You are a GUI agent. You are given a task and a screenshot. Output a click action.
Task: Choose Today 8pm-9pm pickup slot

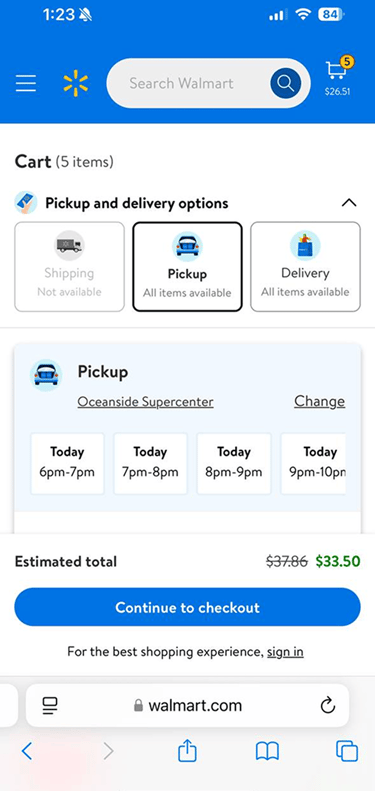234,463
